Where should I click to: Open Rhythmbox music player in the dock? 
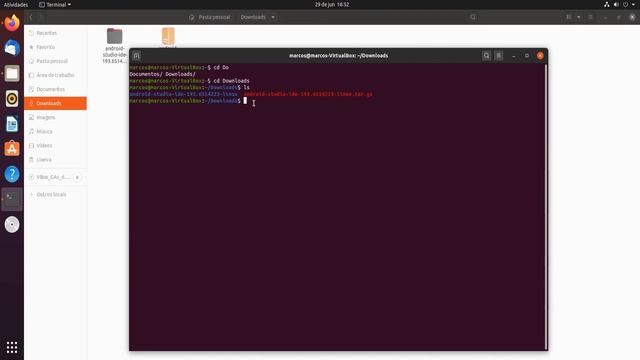click(12, 98)
